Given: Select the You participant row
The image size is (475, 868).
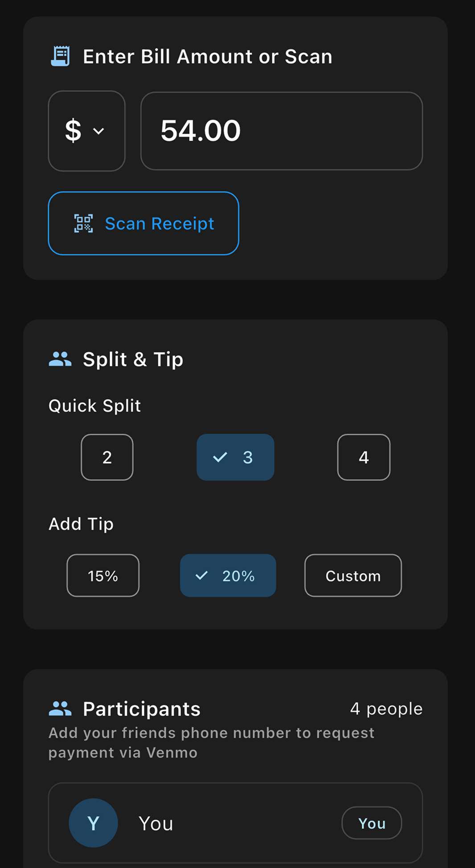Looking at the screenshot, I should coord(235,823).
